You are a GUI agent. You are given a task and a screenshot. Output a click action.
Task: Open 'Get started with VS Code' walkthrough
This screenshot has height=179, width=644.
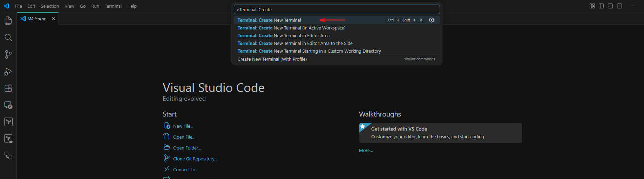tap(440, 133)
